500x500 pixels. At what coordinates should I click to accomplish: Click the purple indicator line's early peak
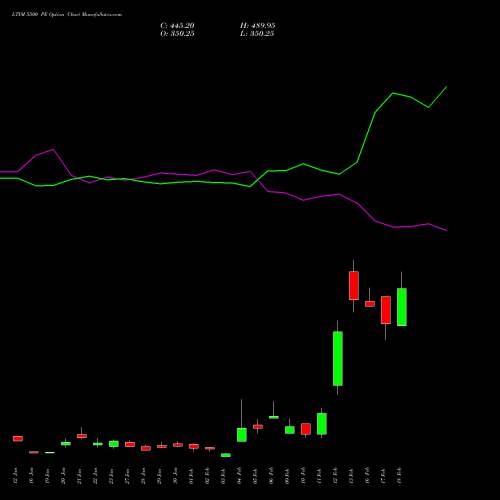(x=53, y=150)
